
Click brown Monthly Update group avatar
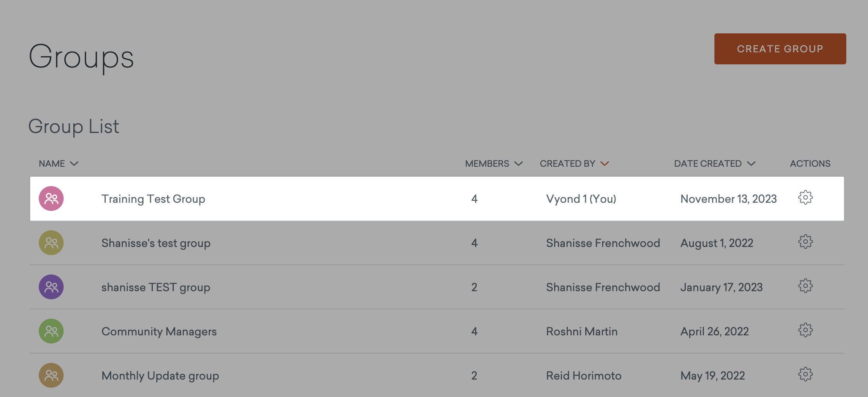(x=51, y=375)
